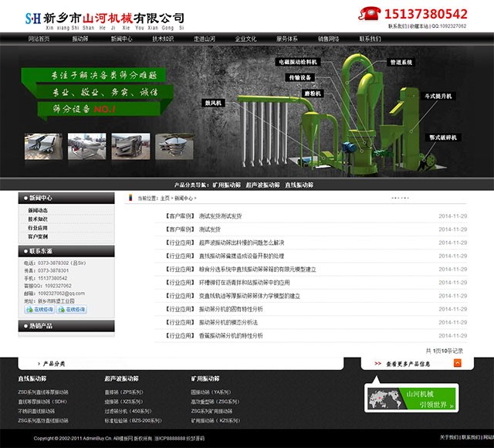This screenshot has height=448, width=494.
Task: Open article 环槽铆钉在沥青拌和站振动筛中的应用
Action: pyautogui.click(x=244, y=283)
